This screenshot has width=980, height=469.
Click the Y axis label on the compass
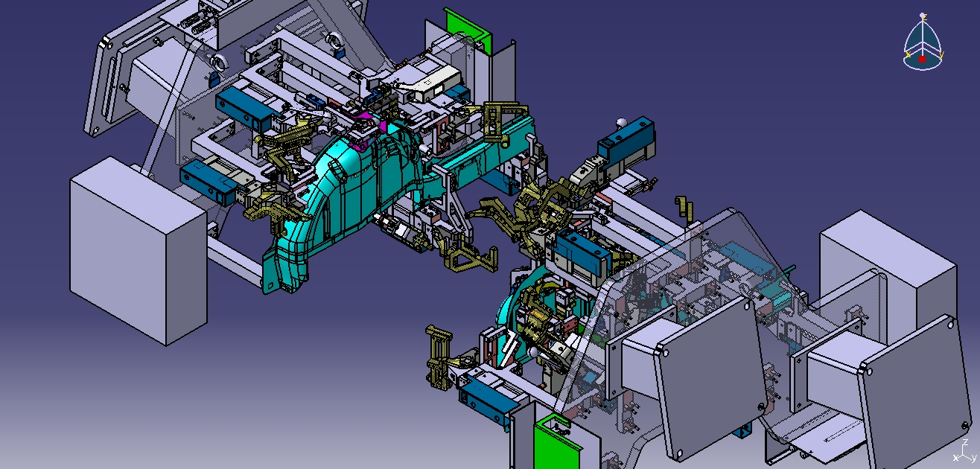[941, 55]
